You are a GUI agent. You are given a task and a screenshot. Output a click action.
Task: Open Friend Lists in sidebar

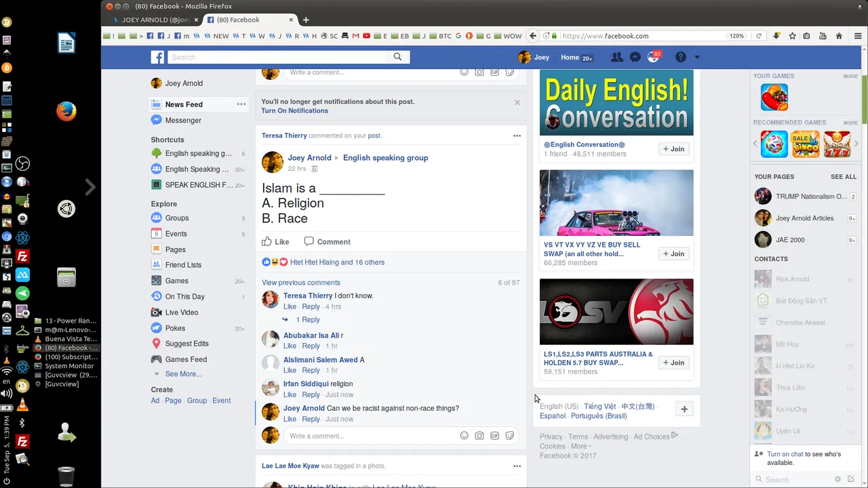tap(183, 265)
